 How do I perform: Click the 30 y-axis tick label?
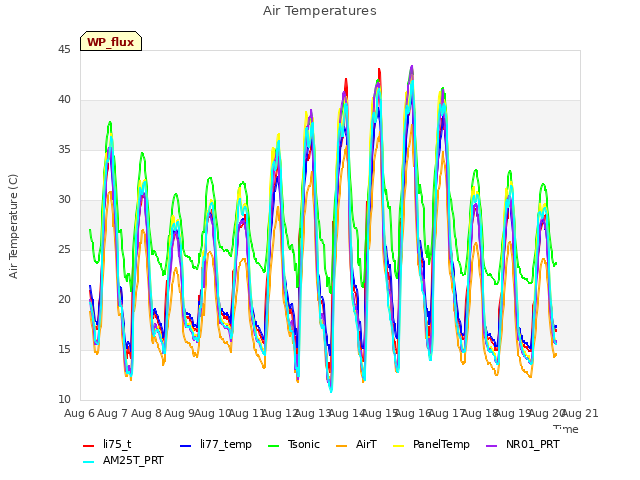[64, 200]
